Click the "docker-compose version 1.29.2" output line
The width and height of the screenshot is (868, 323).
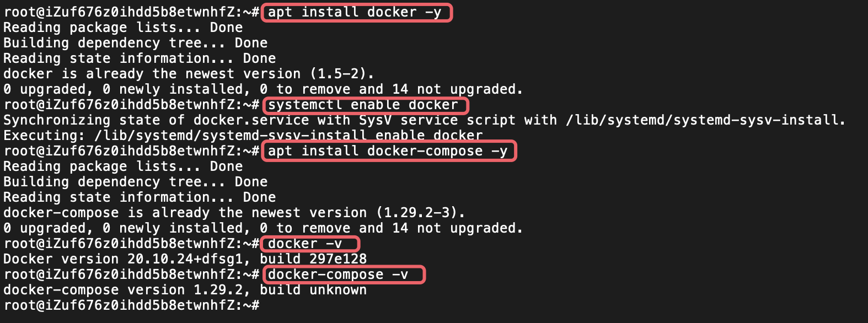(185, 290)
